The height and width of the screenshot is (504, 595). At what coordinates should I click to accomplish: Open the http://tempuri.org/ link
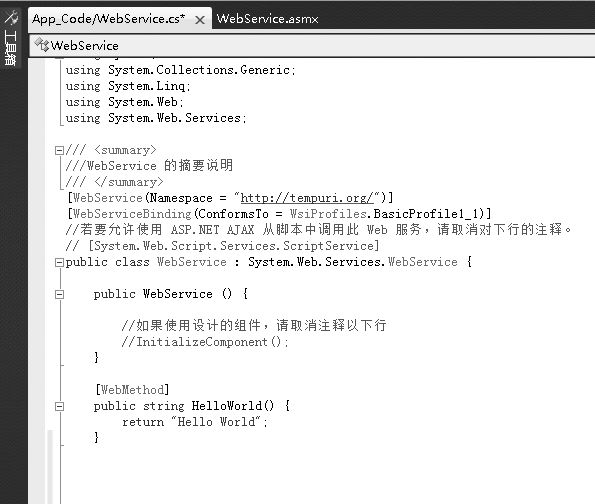click(x=307, y=198)
